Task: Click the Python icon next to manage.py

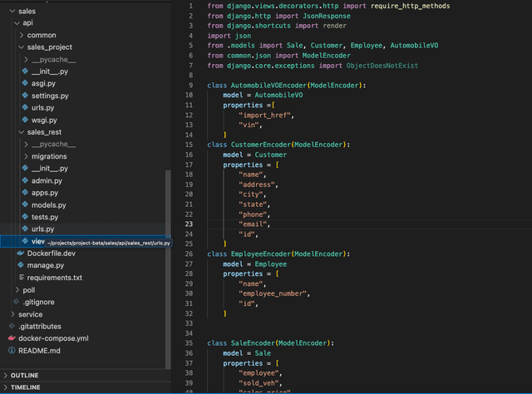Action: pos(20,265)
